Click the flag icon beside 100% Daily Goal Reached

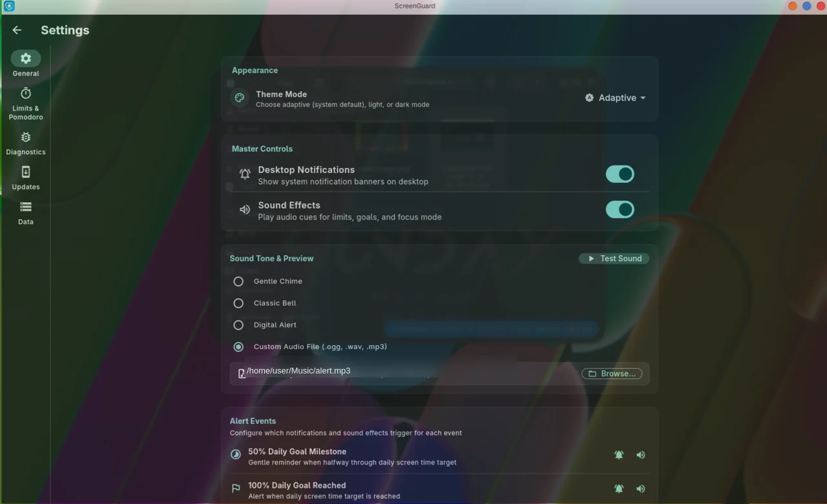(236, 488)
